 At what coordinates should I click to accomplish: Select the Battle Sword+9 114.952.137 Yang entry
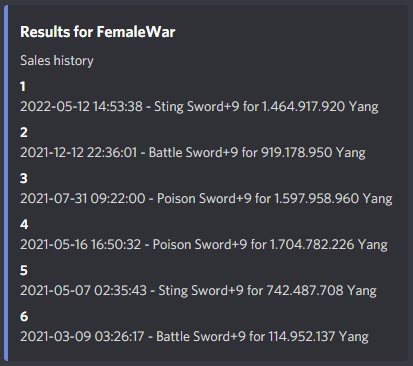(x=195, y=337)
